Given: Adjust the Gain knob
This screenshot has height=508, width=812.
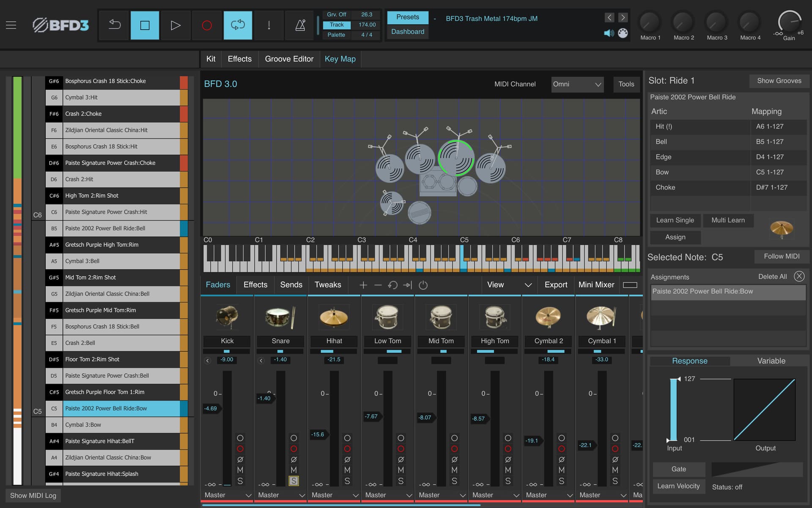Looking at the screenshot, I should (x=789, y=22).
